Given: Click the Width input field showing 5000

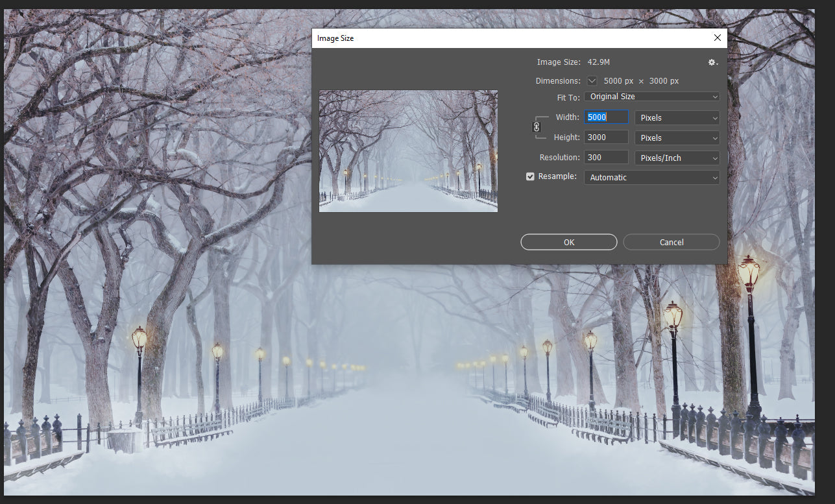Looking at the screenshot, I should coord(606,117).
